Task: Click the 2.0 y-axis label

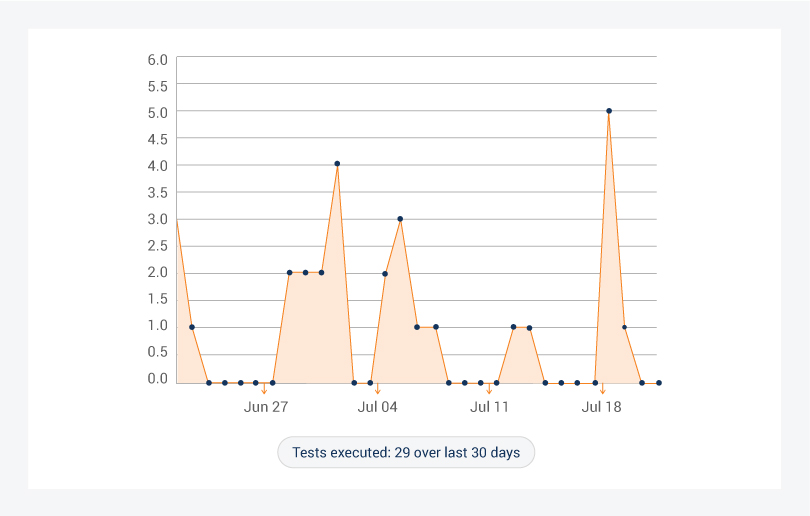Action: pos(158,273)
